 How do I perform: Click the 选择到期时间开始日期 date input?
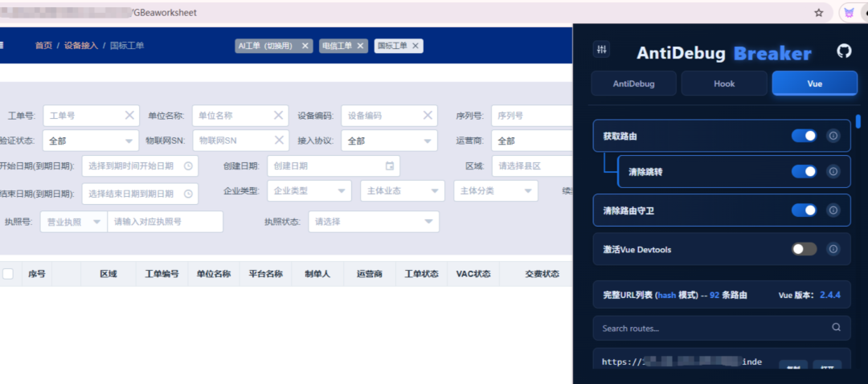(x=140, y=165)
